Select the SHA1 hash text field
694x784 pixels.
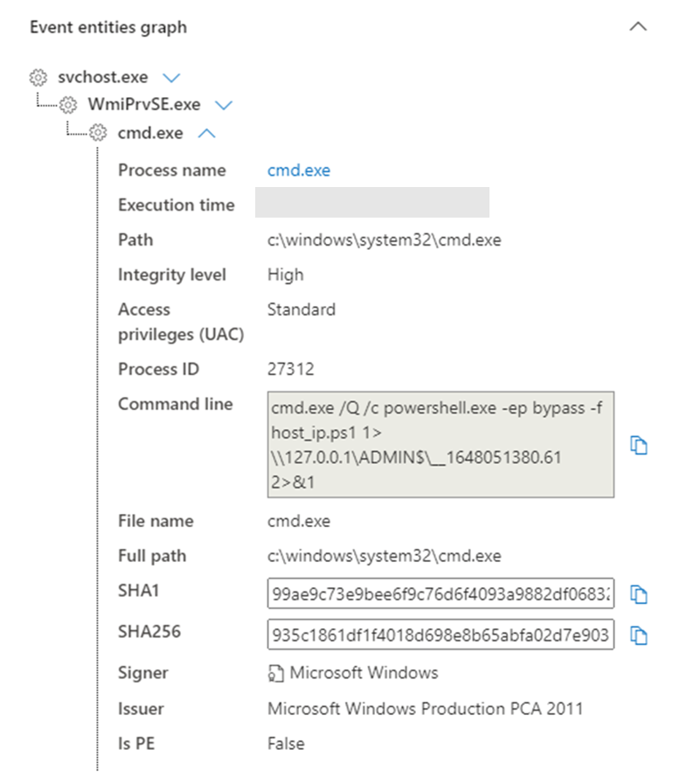coord(441,593)
